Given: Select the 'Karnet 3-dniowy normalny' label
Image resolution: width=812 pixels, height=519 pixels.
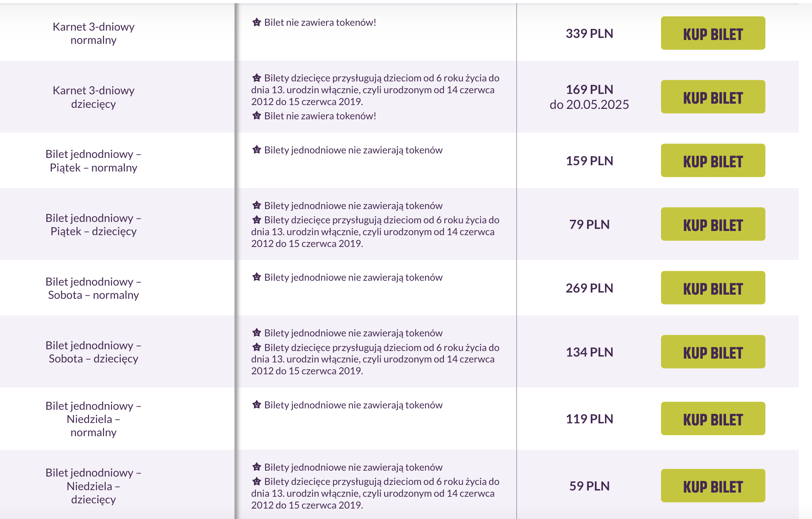Looking at the screenshot, I should [94, 33].
